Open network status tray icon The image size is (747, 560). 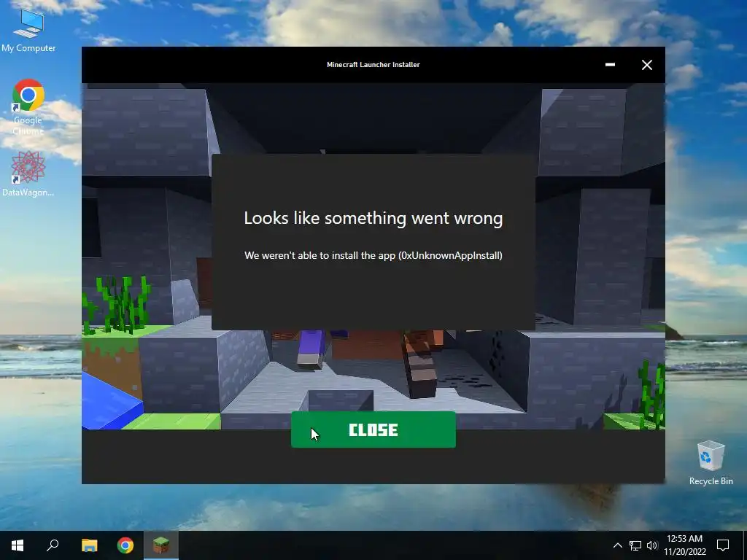[x=635, y=545]
